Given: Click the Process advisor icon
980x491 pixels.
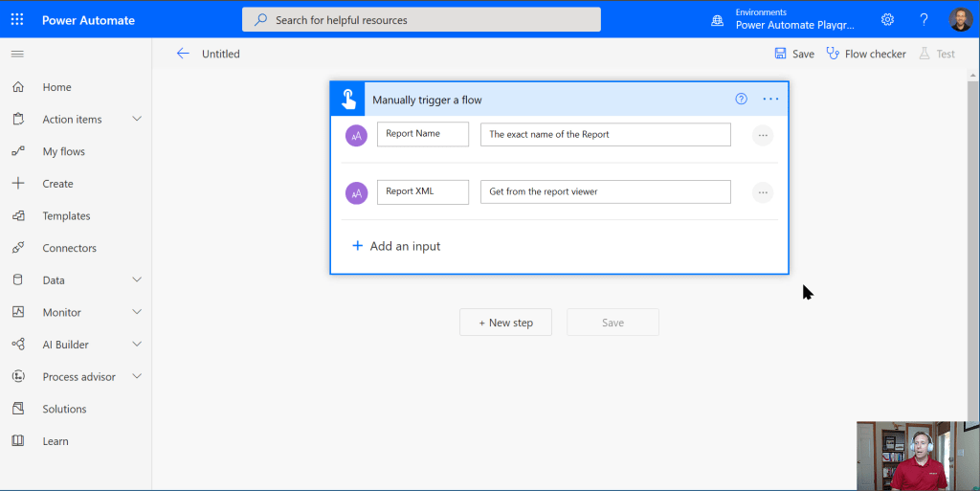Looking at the screenshot, I should pyautogui.click(x=18, y=376).
